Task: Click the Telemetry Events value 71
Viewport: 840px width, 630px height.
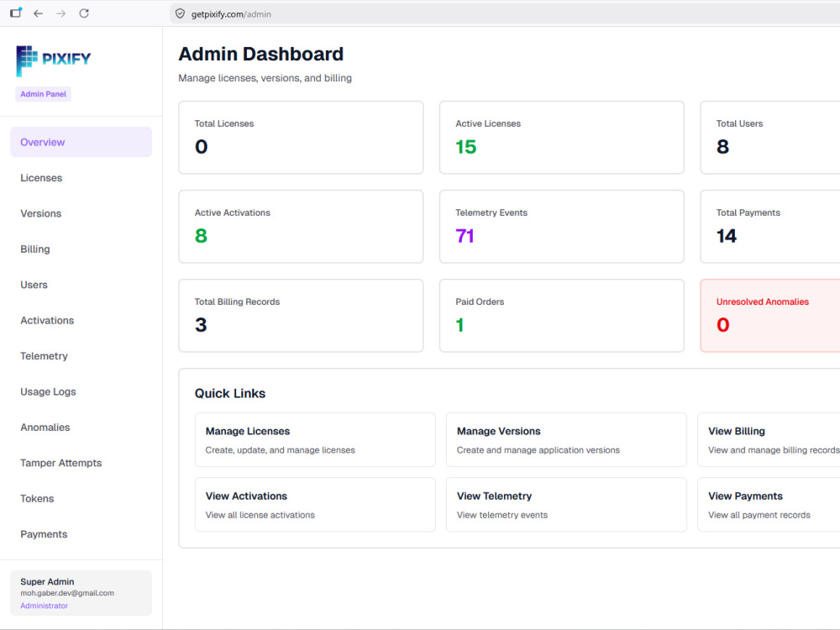Action: tap(465, 236)
